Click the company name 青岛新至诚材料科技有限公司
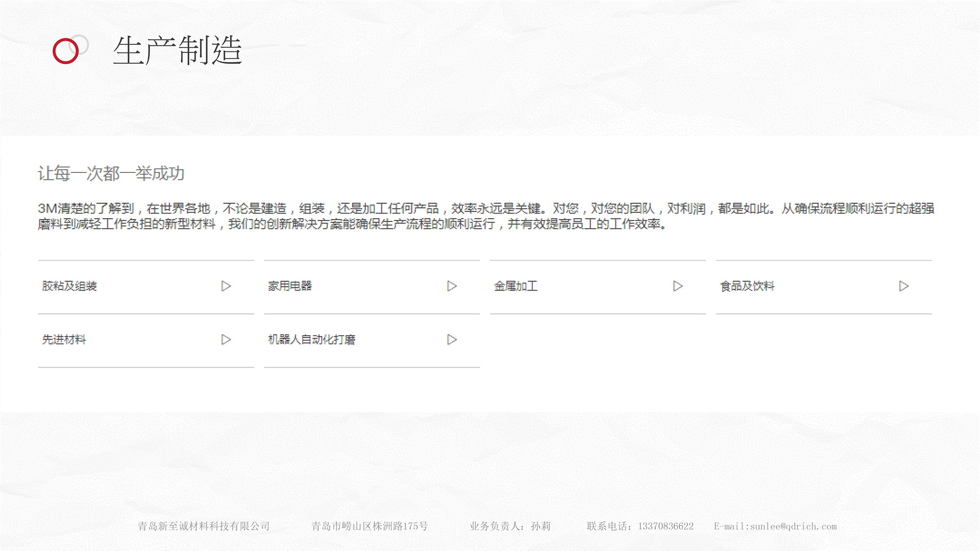 pyautogui.click(x=204, y=527)
